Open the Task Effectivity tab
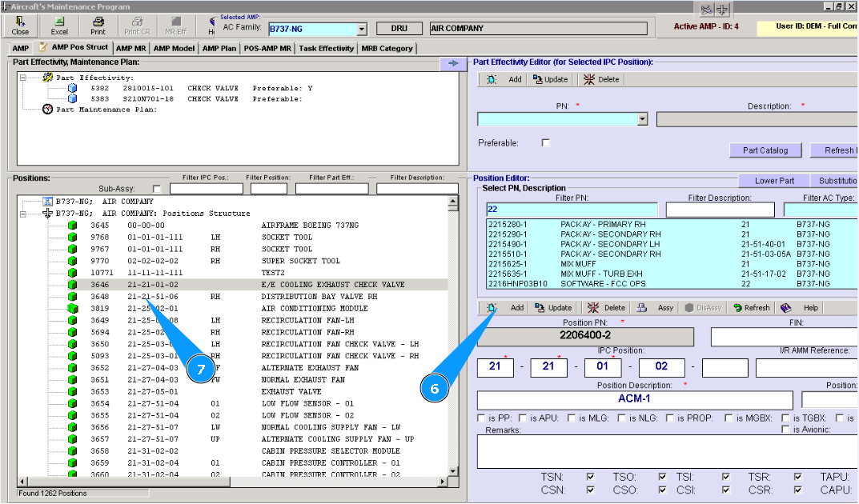859x504 pixels. pos(326,48)
